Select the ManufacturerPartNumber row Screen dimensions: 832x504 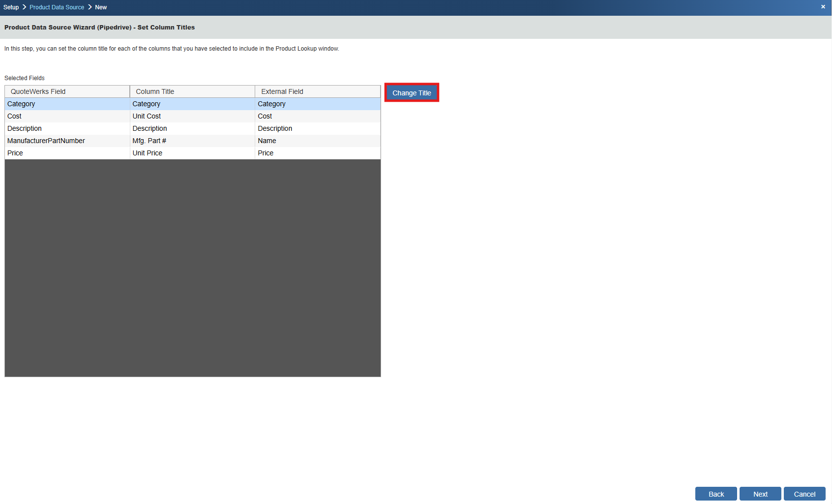(46, 141)
